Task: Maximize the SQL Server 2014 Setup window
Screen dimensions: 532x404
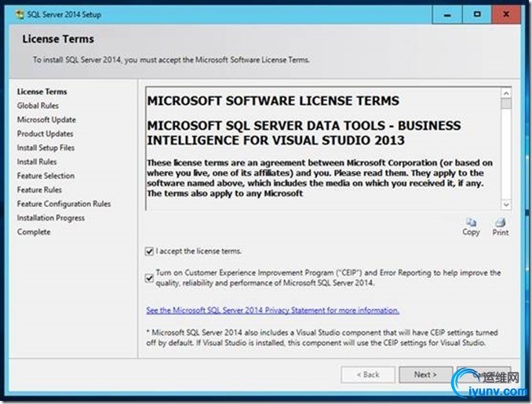Action: tap(477, 15)
